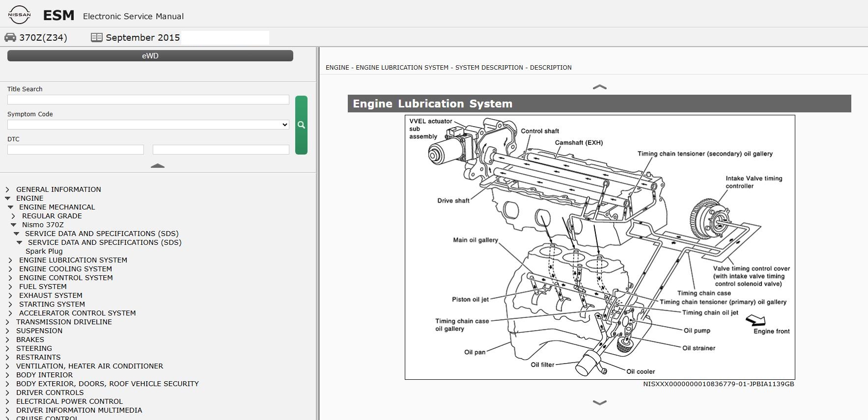Click the second DTC input field
The image size is (868, 420).
click(x=221, y=150)
